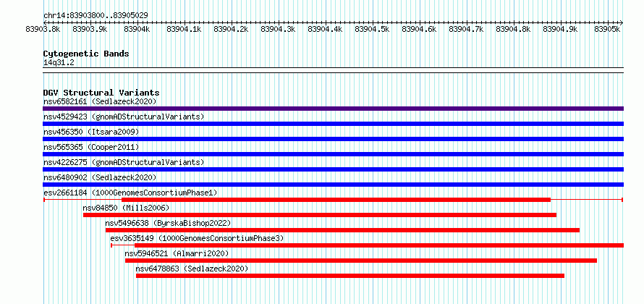Select the blue bar under nsv4226275
The image size is (644, 304).
[333, 169]
